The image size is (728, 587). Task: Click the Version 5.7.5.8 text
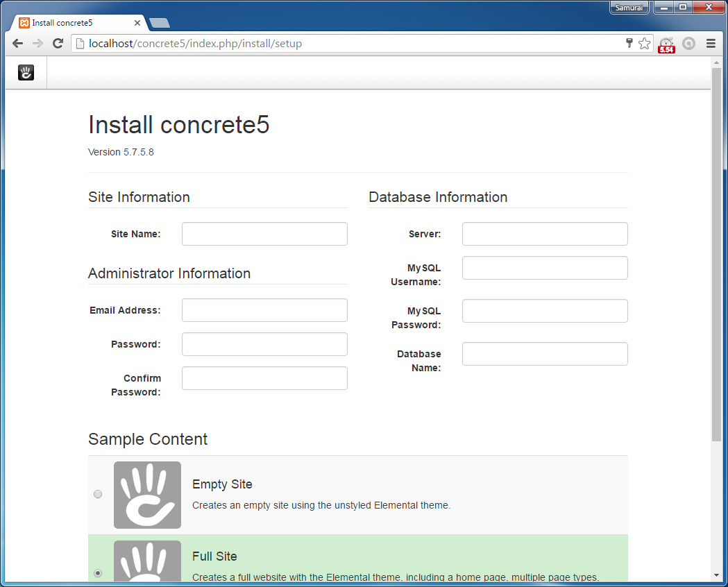pos(121,152)
